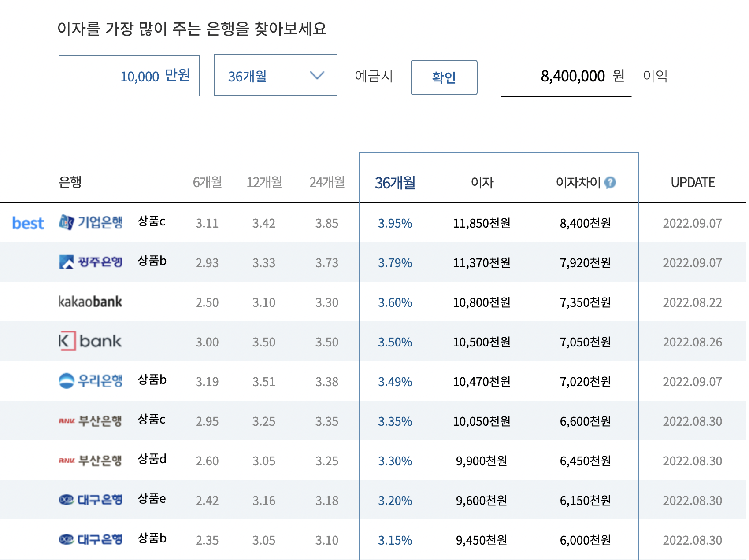Click the 3.35% rate in 36개월 column

click(395, 421)
